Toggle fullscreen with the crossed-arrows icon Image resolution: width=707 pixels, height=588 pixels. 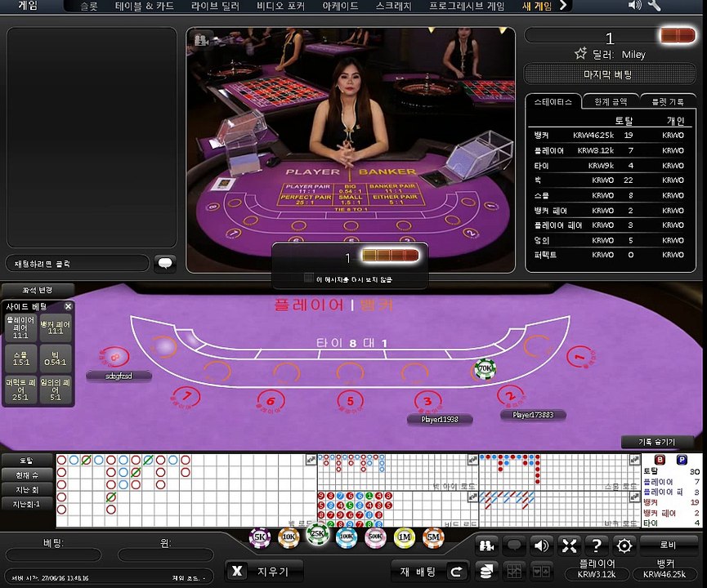pyautogui.click(x=569, y=546)
